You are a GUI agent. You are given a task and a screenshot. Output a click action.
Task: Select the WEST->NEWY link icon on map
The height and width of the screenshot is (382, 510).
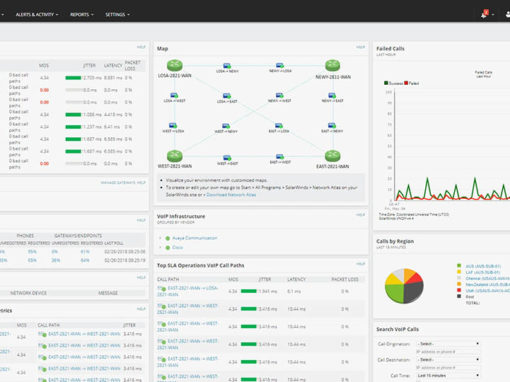point(226,126)
